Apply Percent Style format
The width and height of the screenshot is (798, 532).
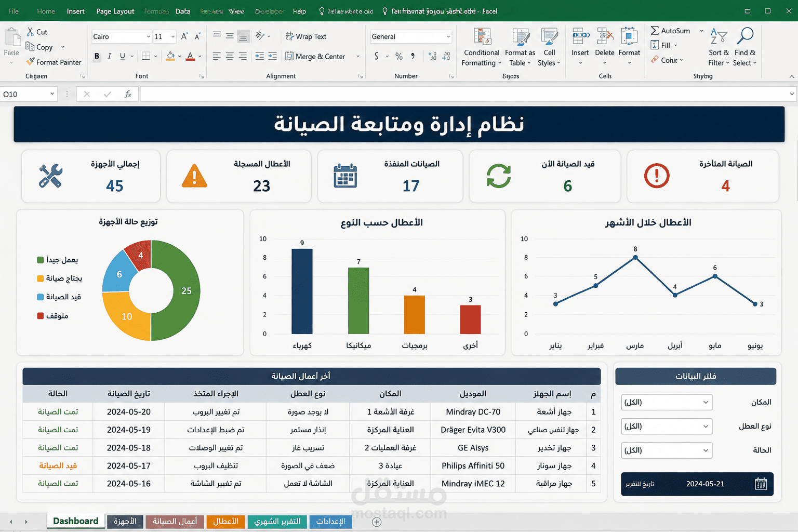point(399,56)
